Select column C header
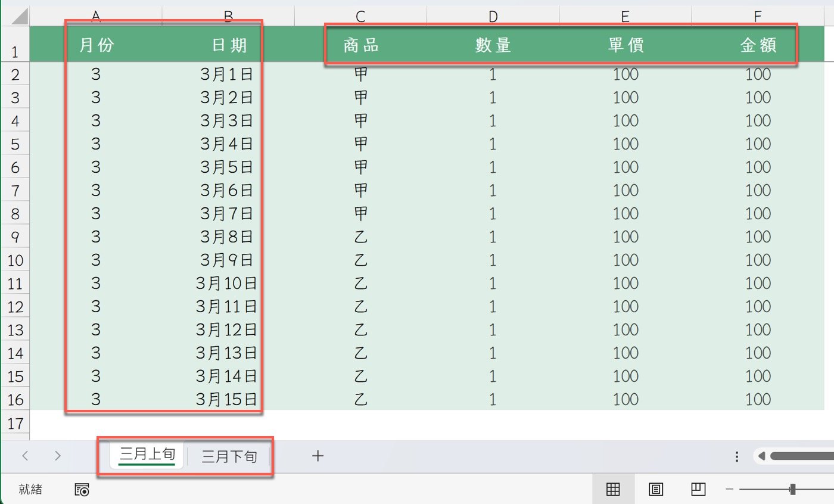 point(360,17)
